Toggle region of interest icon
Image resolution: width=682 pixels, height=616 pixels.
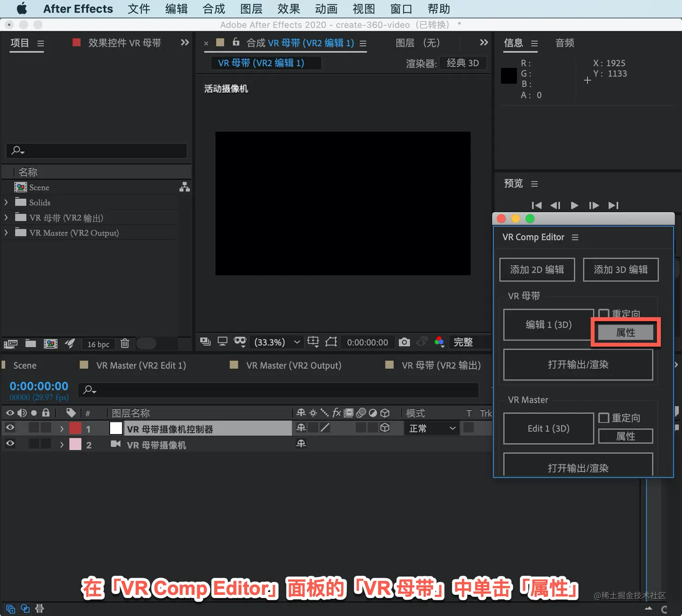[331, 342]
